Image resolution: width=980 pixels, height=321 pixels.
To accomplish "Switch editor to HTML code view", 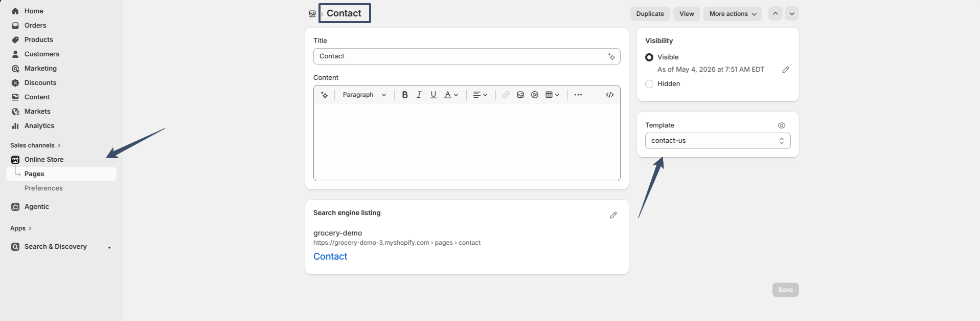I will tap(610, 95).
